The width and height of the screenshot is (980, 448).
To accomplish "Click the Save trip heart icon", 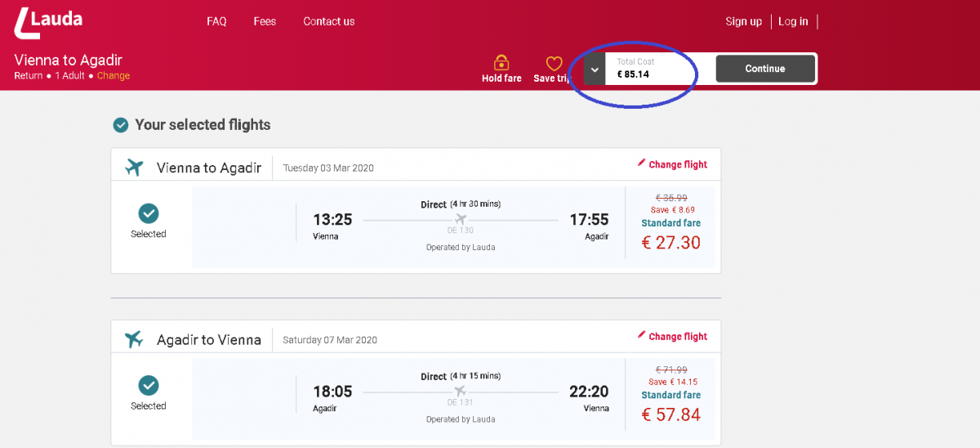I will pyautogui.click(x=555, y=63).
